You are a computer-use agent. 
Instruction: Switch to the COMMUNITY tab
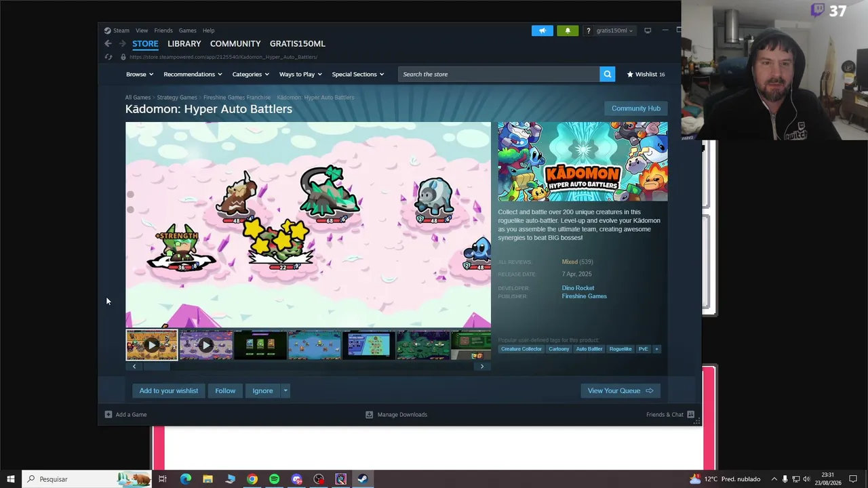pyautogui.click(x=235, y=43)
